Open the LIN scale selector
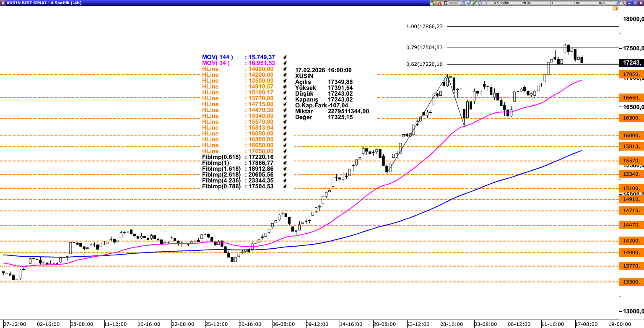644x328 pixels. (x=577, y=3)
